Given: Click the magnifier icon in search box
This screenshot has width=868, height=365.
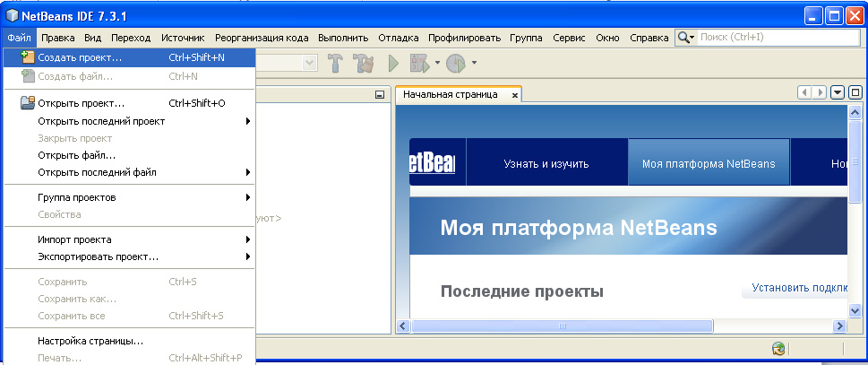Looking at the screenshot, I should (684, 38).
